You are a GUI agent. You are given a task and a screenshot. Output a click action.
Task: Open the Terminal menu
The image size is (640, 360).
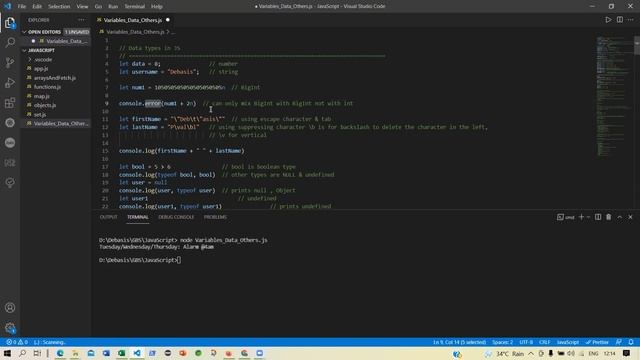pyautogui.click(x=134, y=7)
